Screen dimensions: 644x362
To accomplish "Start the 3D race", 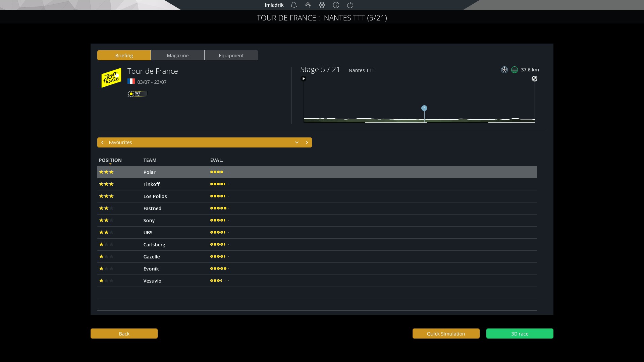I will [520, 334].
